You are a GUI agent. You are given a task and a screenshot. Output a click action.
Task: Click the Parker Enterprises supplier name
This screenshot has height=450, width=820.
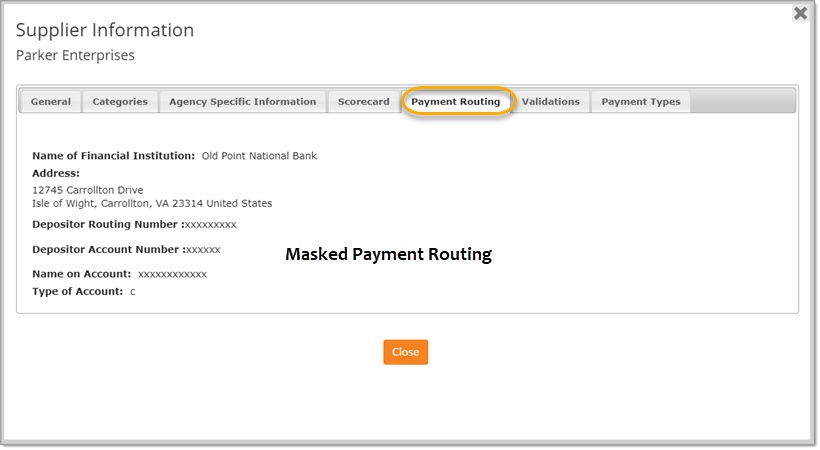click(x=75, y=55)
